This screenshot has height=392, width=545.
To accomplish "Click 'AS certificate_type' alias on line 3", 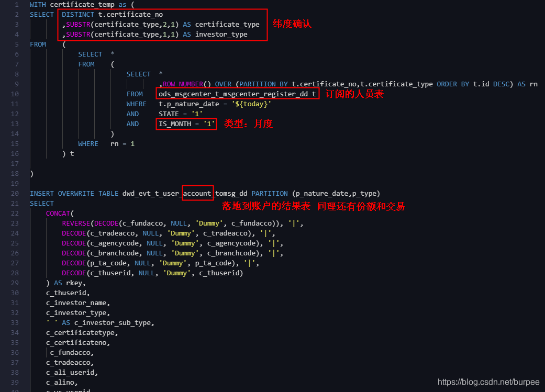I will tap(221, 24).
